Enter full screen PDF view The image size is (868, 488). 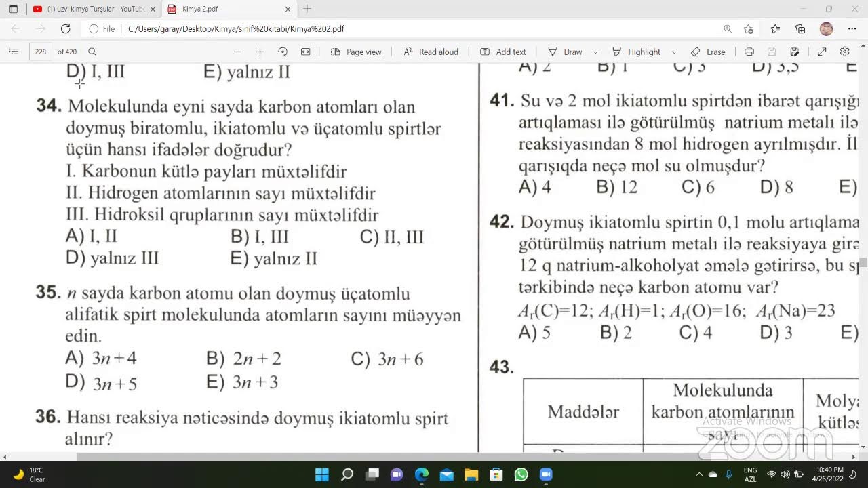[x=822, y=52]
